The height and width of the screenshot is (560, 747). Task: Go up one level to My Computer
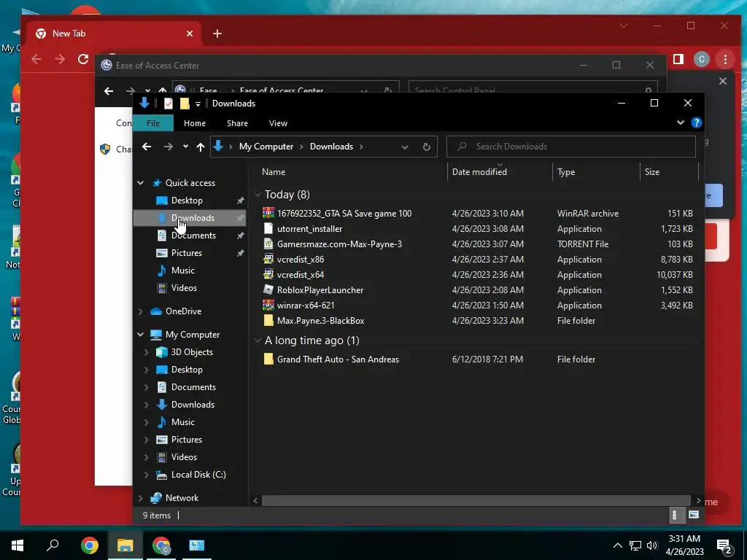[201, 147]
